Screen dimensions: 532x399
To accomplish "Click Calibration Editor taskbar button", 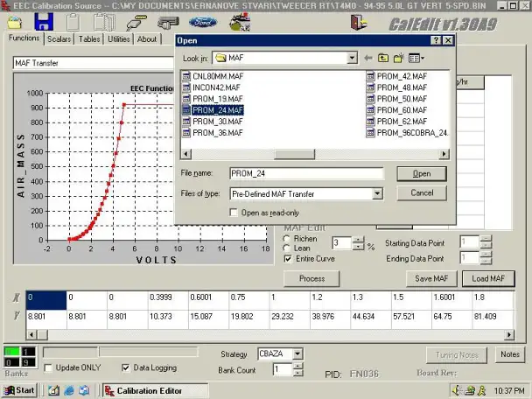I will [x=156, y=391].
